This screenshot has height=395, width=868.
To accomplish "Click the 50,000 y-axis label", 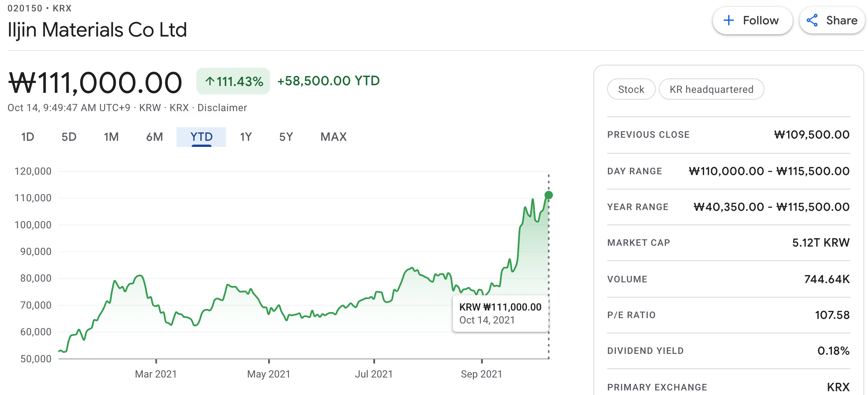I will coord(36,359).
